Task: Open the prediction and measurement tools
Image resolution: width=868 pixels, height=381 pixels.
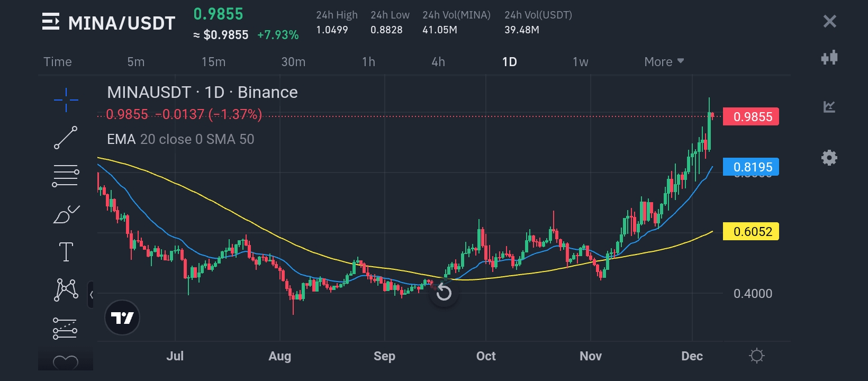Action: (65, 329)
